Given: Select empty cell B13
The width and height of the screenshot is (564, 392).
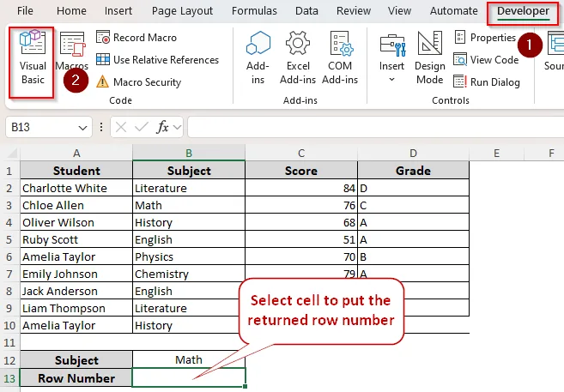Looking at the screenshot, I should tap(189, 377).
